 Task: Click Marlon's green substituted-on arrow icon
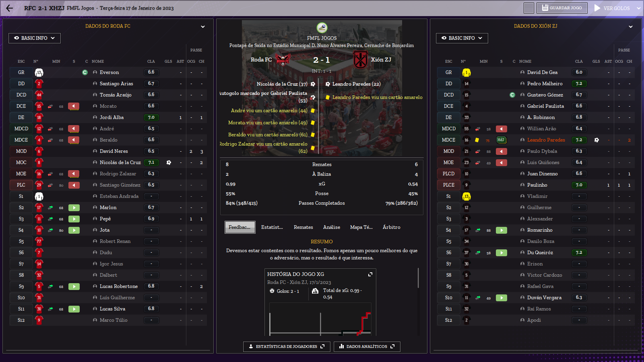74,208
